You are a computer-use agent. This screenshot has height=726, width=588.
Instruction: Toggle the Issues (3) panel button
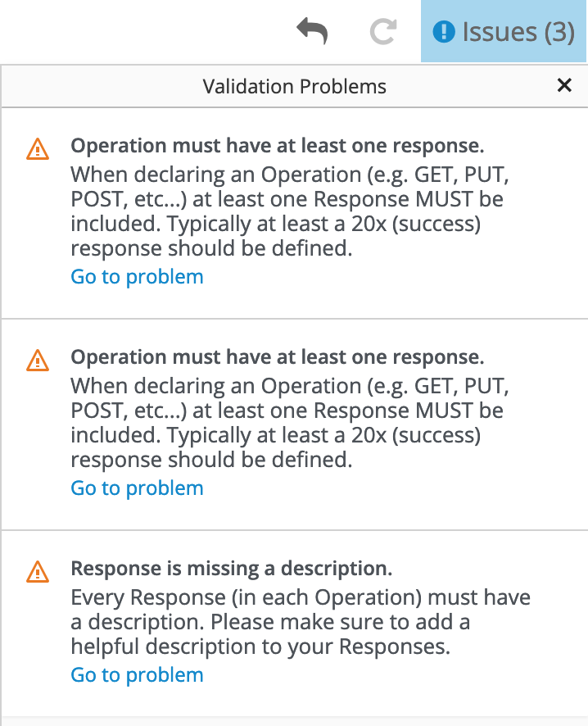[504, 32]
